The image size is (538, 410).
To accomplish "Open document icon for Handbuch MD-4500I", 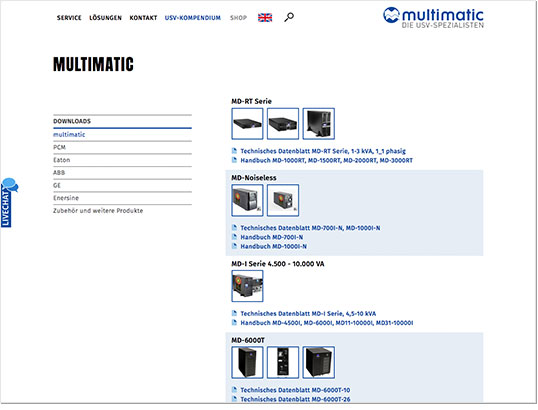I will [235, 322].
